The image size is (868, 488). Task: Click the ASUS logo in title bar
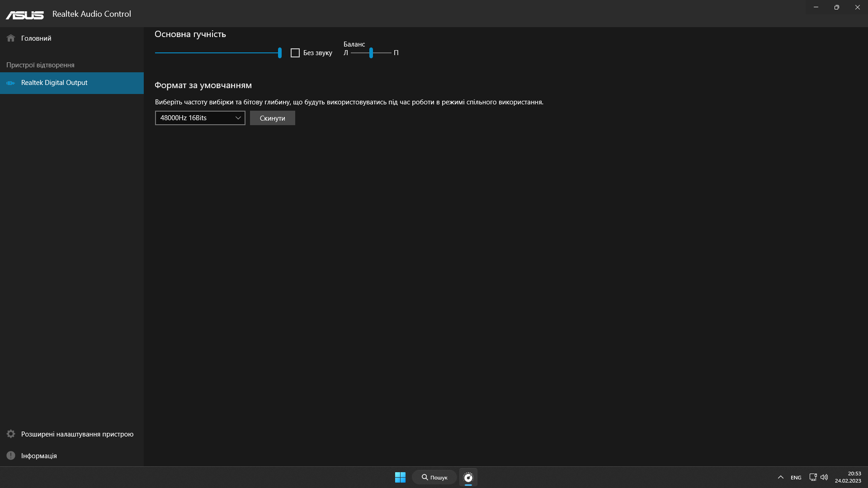(x=25, y=15)
